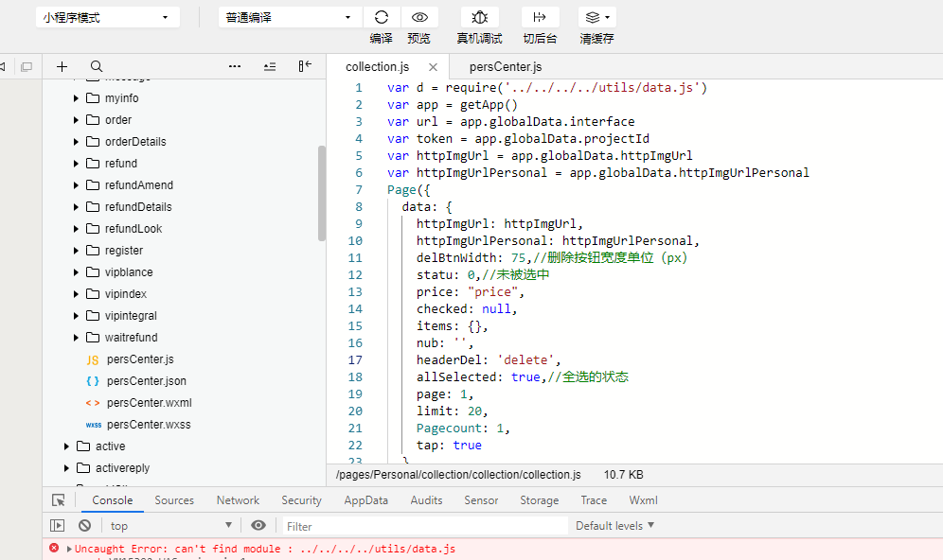Open the file tree more options ellipsis
943x560 pixels.
pos(235,66)
